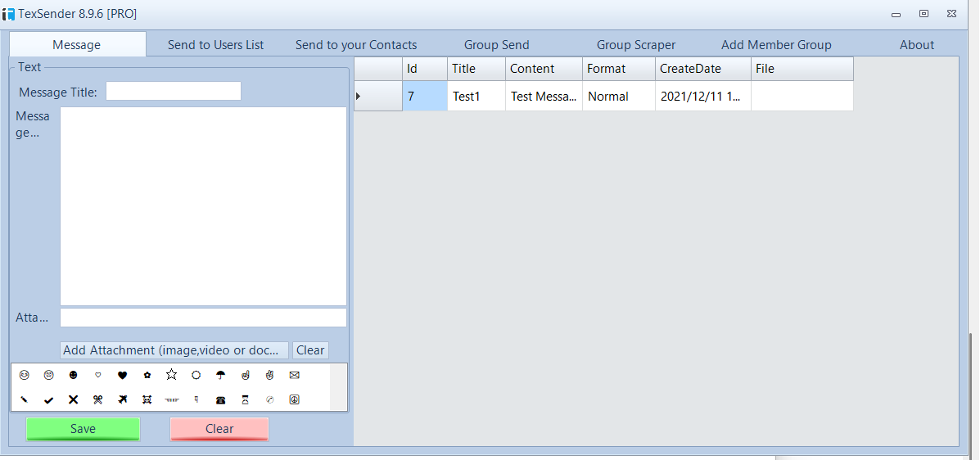
Task: Insert the black heart emoji
Action: coord(122,376)
